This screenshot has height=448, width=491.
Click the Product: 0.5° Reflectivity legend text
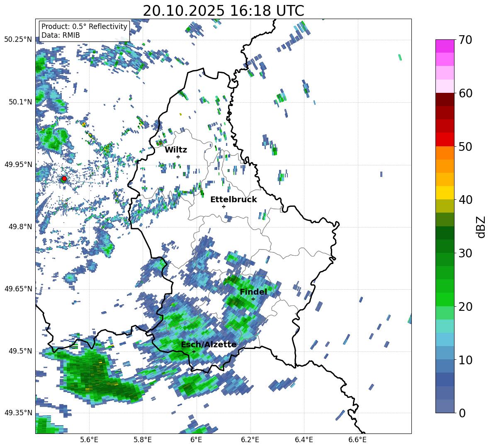[x=84, y=26]
